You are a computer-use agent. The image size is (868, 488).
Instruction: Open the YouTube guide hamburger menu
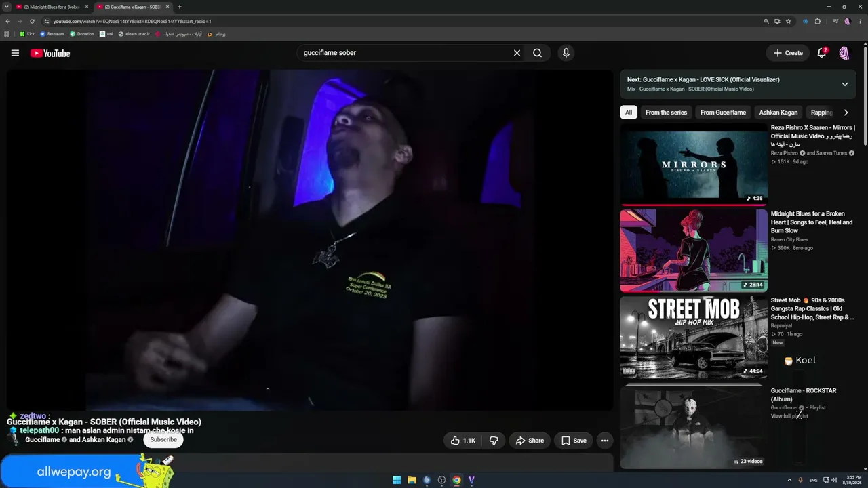15,53
